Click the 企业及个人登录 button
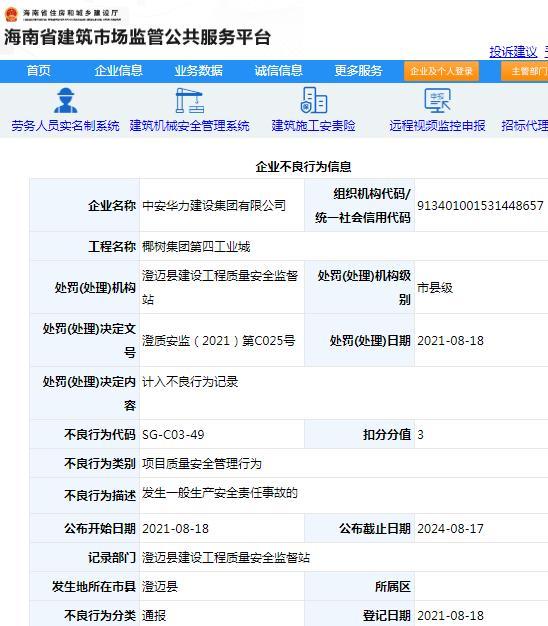548x626 pixels. (x=441, y=71)
